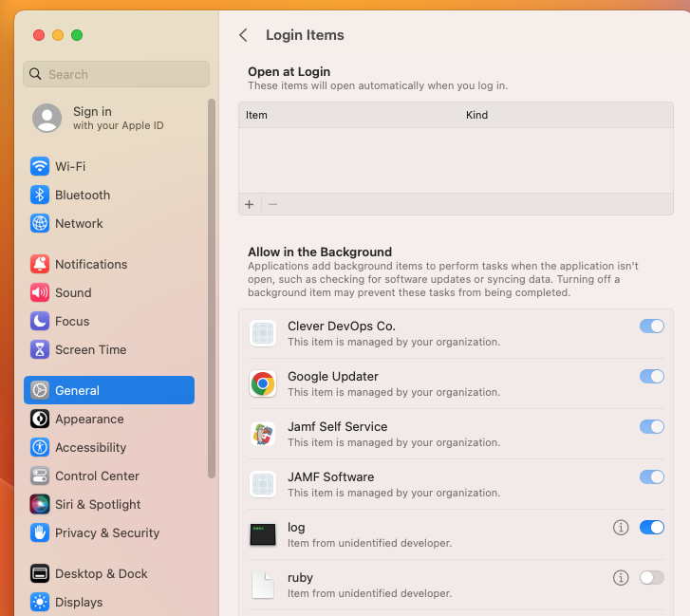Click the Clever DevOps Co. placeholder icon
The image size is (690, 616).
[263, 333]
